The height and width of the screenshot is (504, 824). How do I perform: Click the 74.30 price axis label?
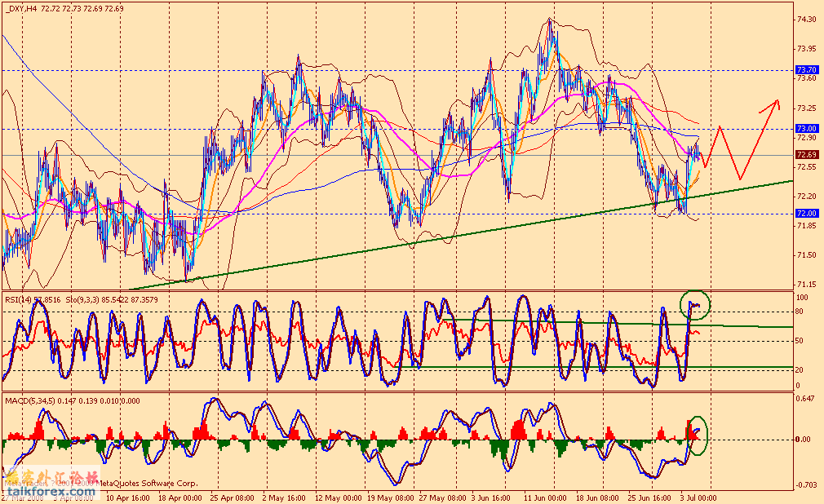pos(807,20)
